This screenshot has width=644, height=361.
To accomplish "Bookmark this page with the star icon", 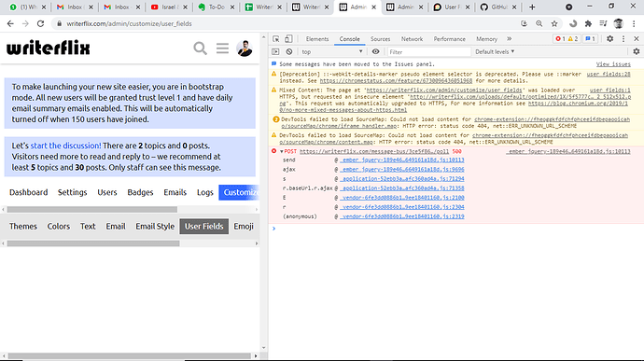I will [554, 24].
